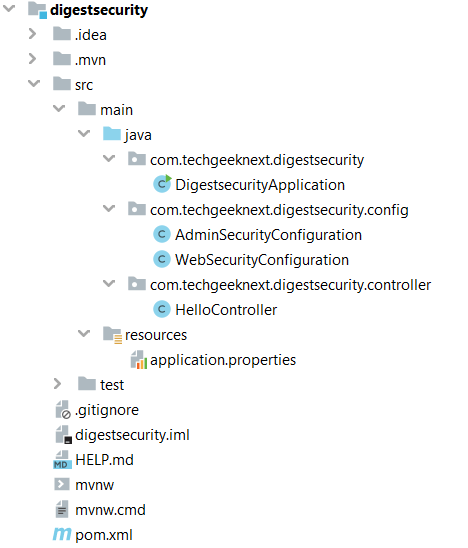Click the Maven icon beside pom.xml
The width and height of the screenshot is (468, 548).
click(62, 534)
